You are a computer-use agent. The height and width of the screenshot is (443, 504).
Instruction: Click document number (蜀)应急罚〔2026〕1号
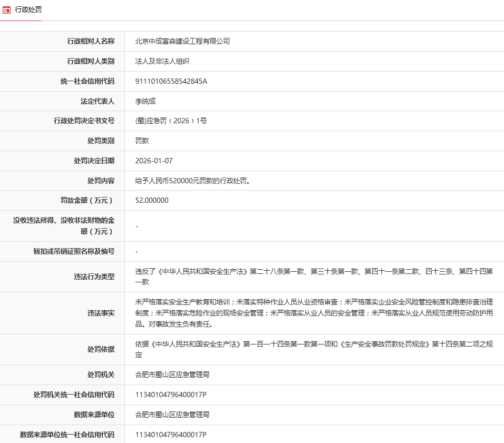click(x=171, y=121)
